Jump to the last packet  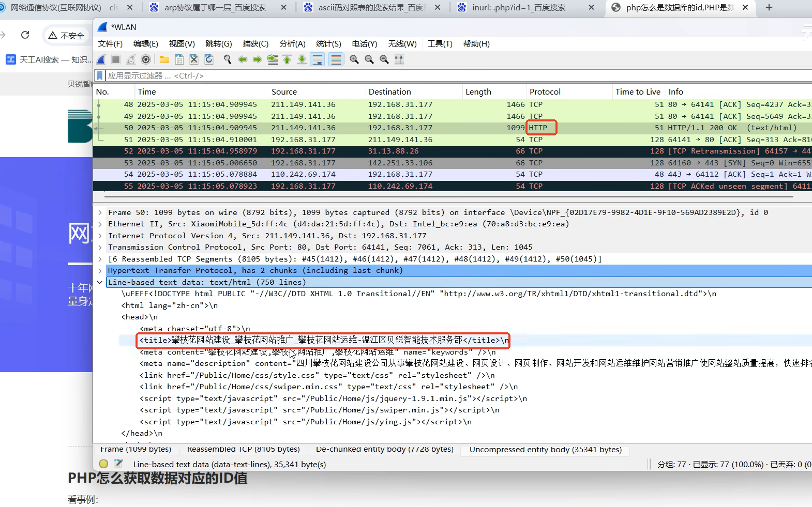point(302,59)
